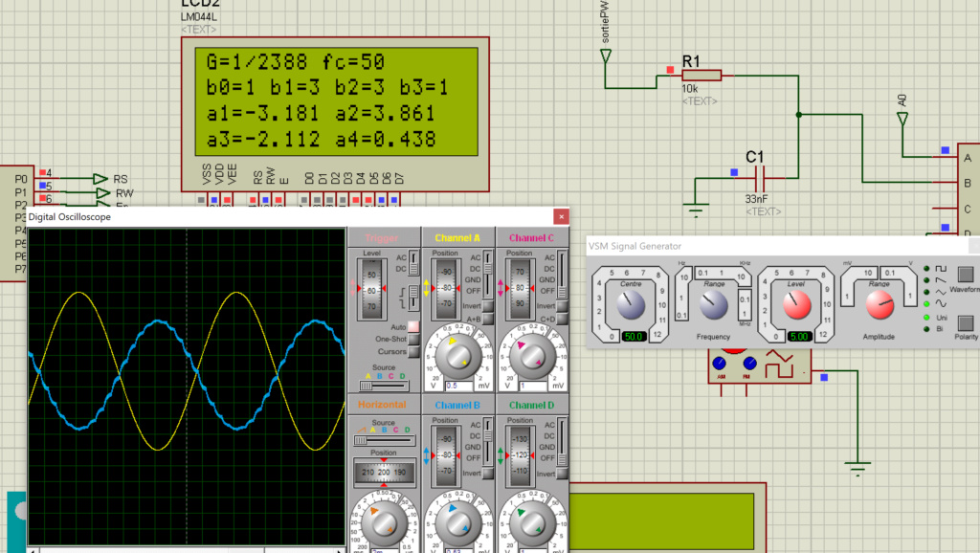Click the signal generator FM input knob
Image resolution: width=980 pixels, height=553 pixels.
pyautogui.click(x=750, y=363)
